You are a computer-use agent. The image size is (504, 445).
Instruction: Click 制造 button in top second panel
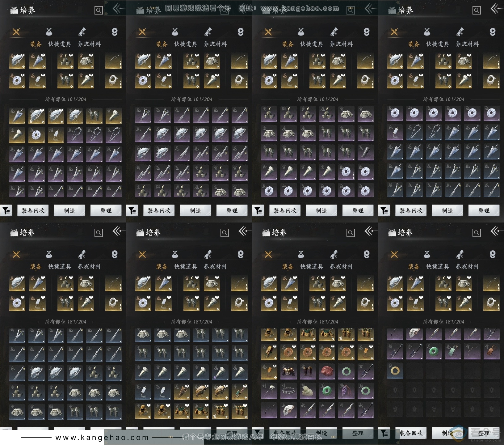point(195,211)
